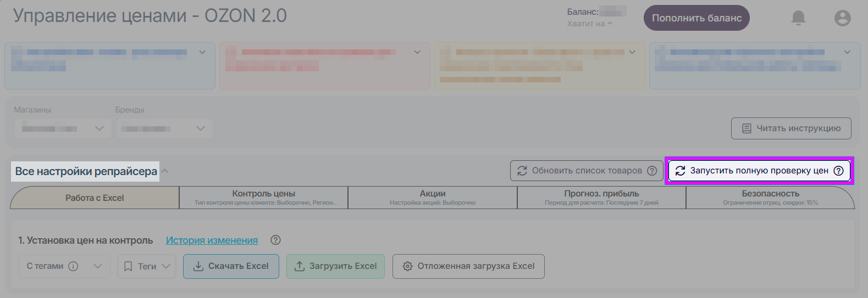Open История изменения link
868x298 pixels.
(212, 240)
